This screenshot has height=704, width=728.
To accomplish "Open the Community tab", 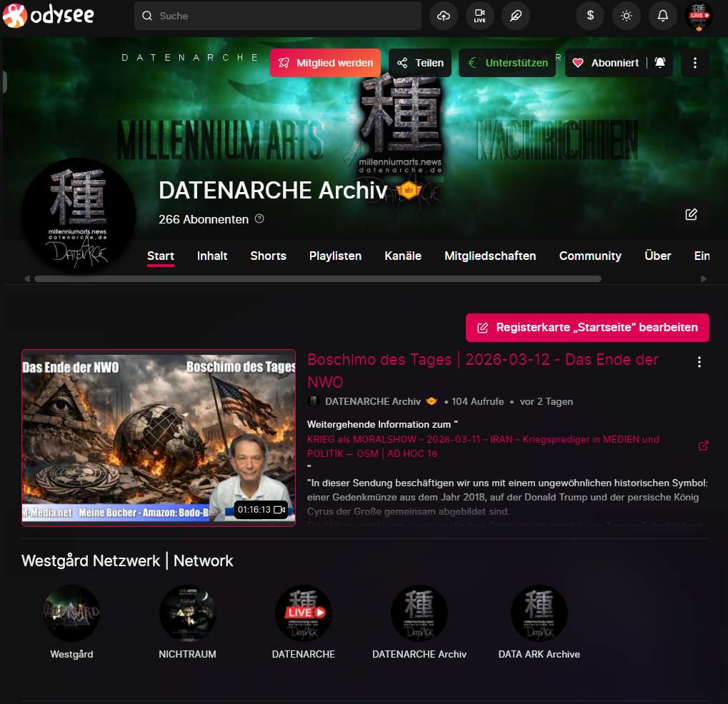I will click(x=590, y=256).
